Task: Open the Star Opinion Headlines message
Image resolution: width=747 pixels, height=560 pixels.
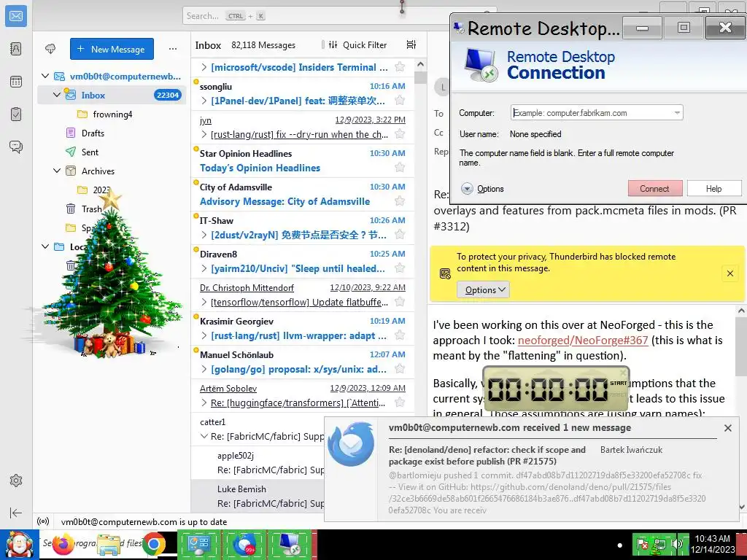Action: 303,160
